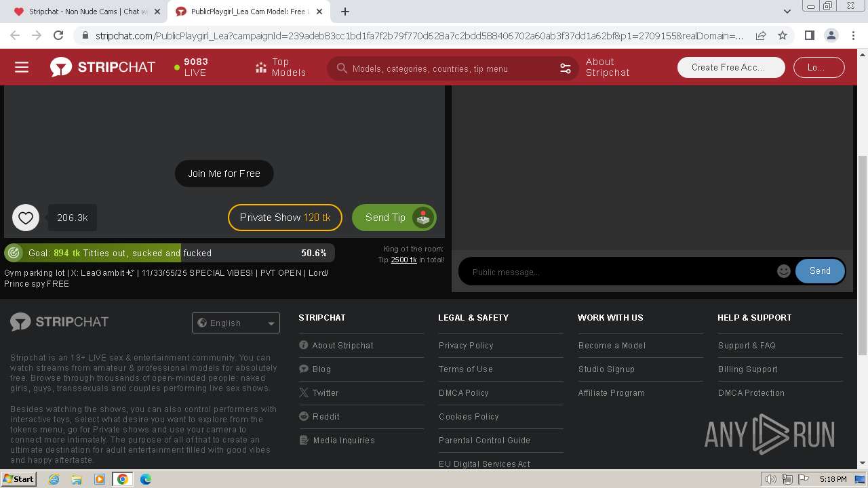Open the DMCA Policy link

pos(464,392)
